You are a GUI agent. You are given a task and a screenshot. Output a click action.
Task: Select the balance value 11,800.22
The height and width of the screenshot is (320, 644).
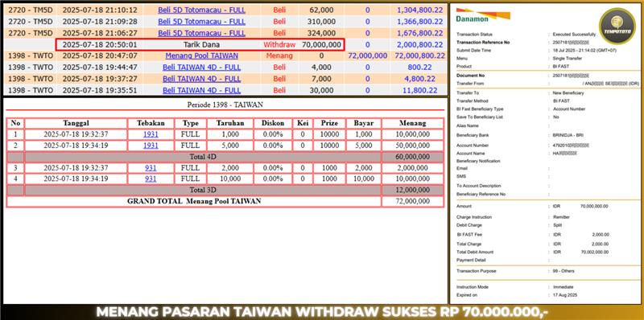click(x=419, y=90)
